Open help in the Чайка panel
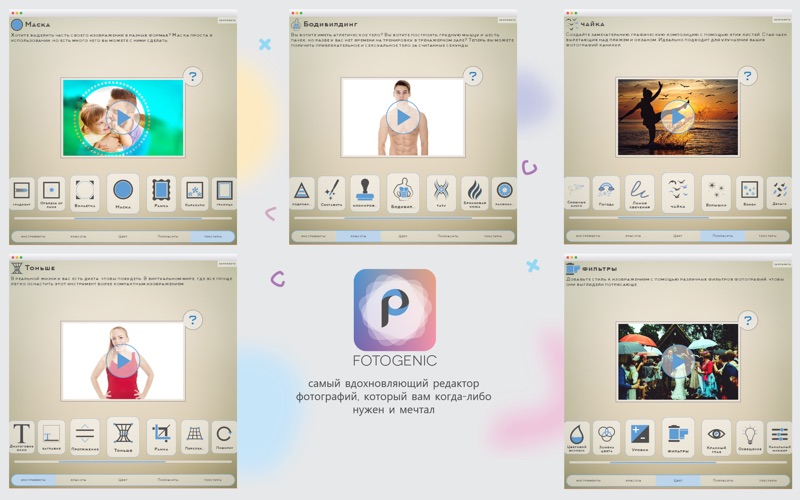 (x=747, y=76)
